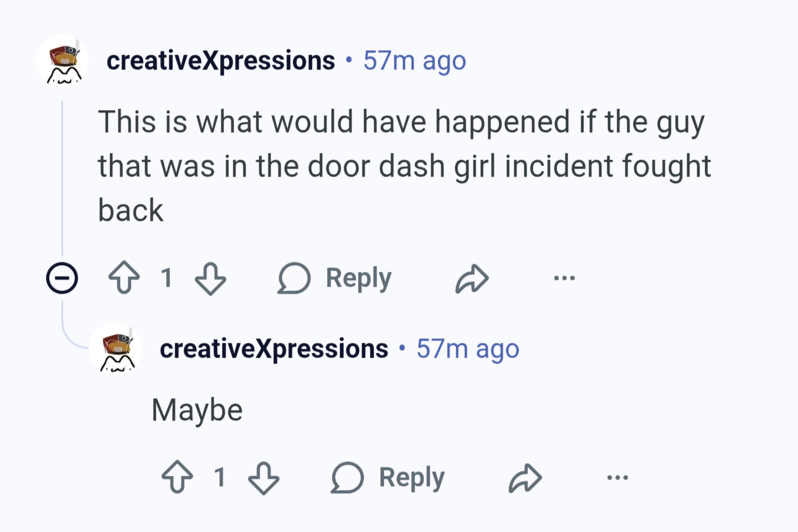The height and width of the screenshot is (532, 798).
Task: Share the top-level comment
Action: coord(472,278)
